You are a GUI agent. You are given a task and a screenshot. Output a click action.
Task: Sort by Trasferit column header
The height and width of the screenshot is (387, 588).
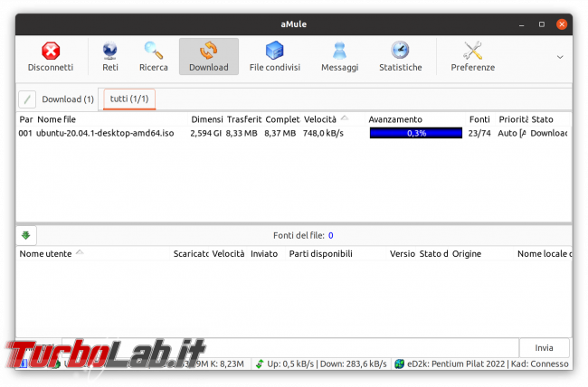(244, 119)
